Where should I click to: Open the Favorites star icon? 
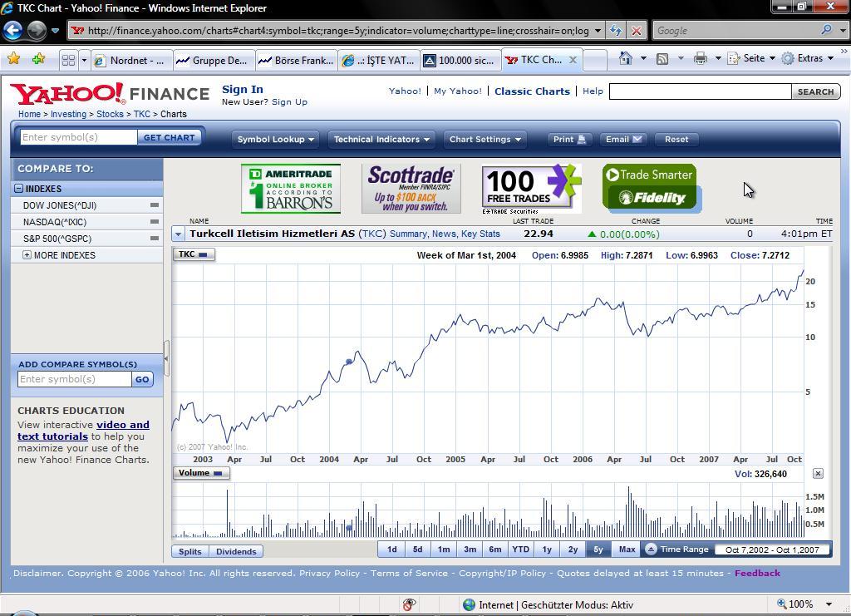tap(14, 59)
